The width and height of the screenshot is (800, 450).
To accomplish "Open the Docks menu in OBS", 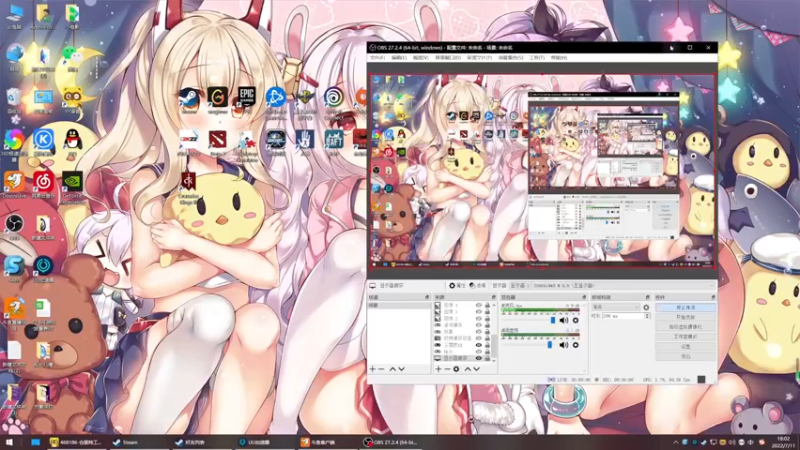I will [x=449, y=58].
